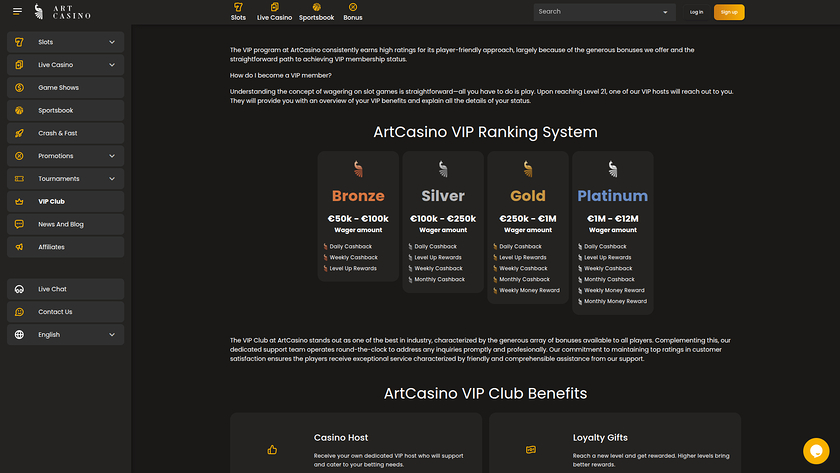This screenshot has height=473, width=840.
Task: Open the search bar dropdown arrow
Action: [x=666, y=12]
